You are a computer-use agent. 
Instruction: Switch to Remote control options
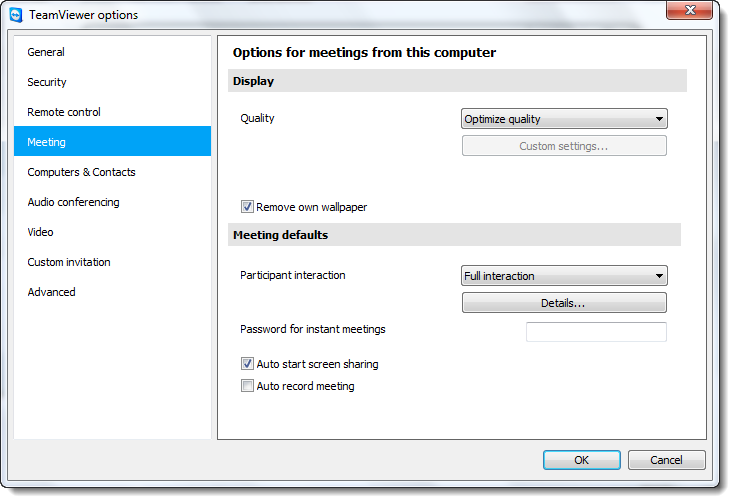click(112, 112)
